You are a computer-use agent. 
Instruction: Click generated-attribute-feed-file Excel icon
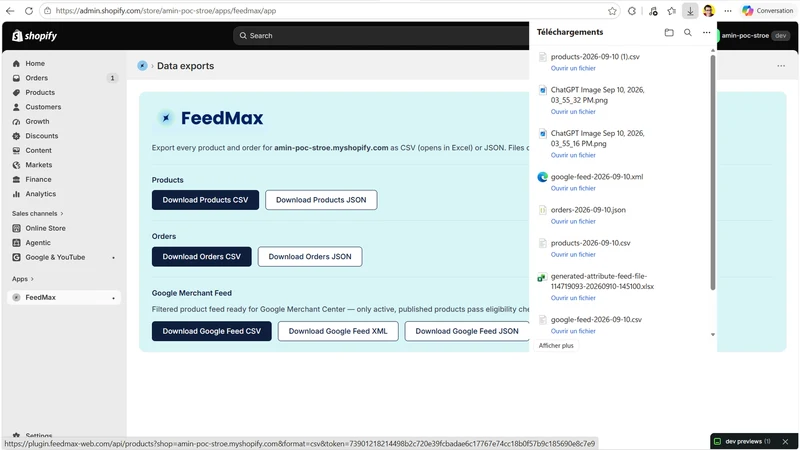[x=542, y=278]
